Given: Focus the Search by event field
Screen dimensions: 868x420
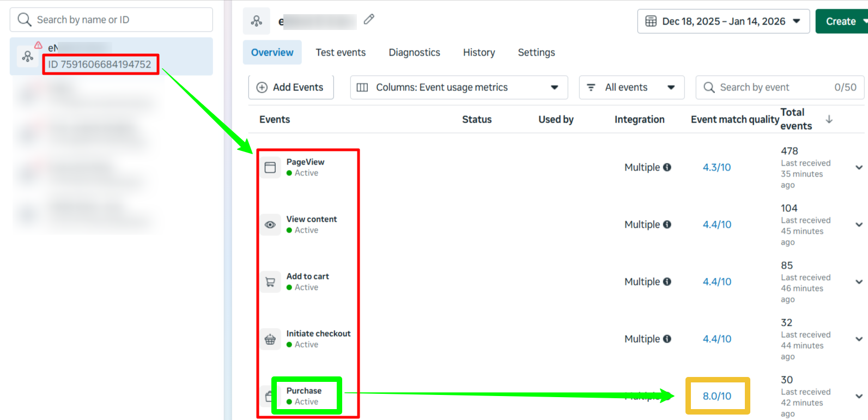Looking at the screenshot, I should pyautogui.click(x=780, y=87).
